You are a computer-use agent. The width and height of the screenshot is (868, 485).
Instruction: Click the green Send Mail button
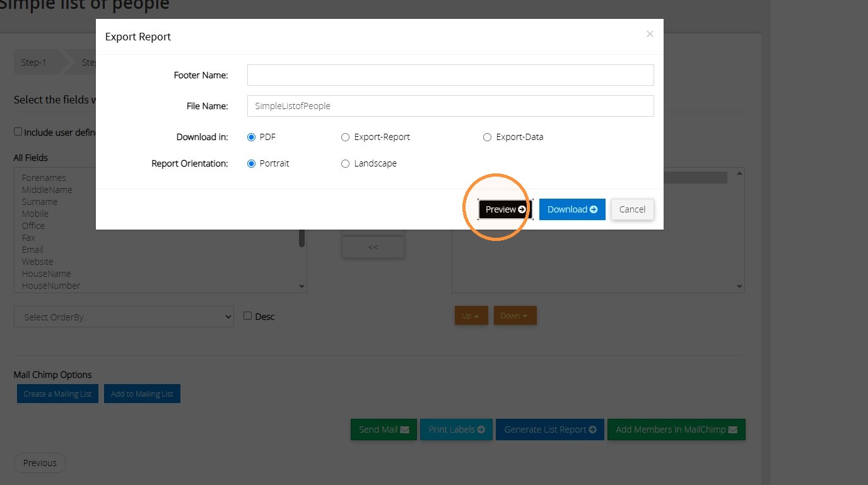point(384,429)
